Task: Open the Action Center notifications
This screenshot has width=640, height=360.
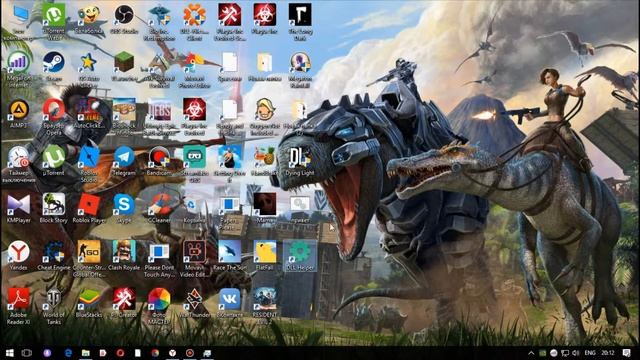Action: click(x=627, y=353)
